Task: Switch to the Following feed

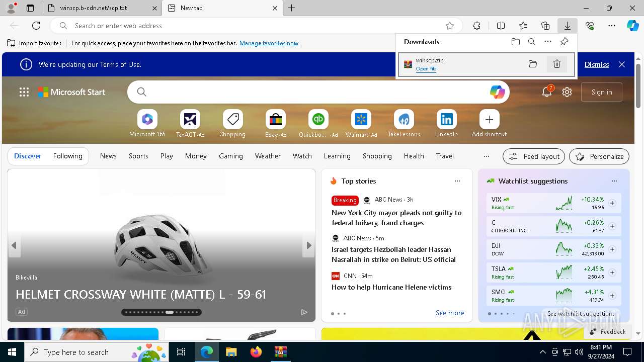Action: 67,156
